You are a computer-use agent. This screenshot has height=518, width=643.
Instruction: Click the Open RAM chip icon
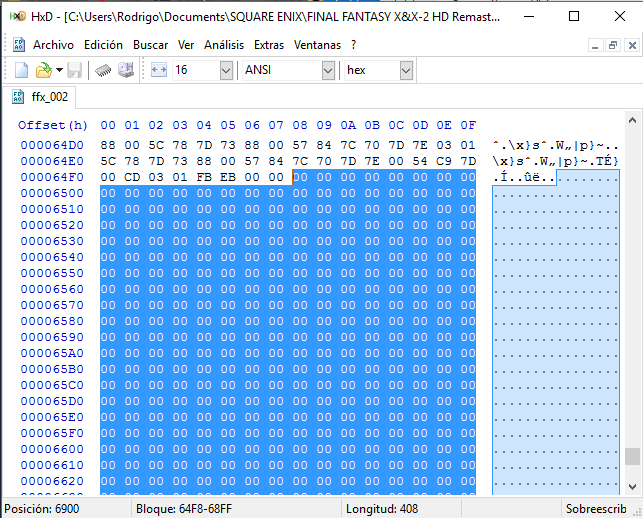pos(103,70)
